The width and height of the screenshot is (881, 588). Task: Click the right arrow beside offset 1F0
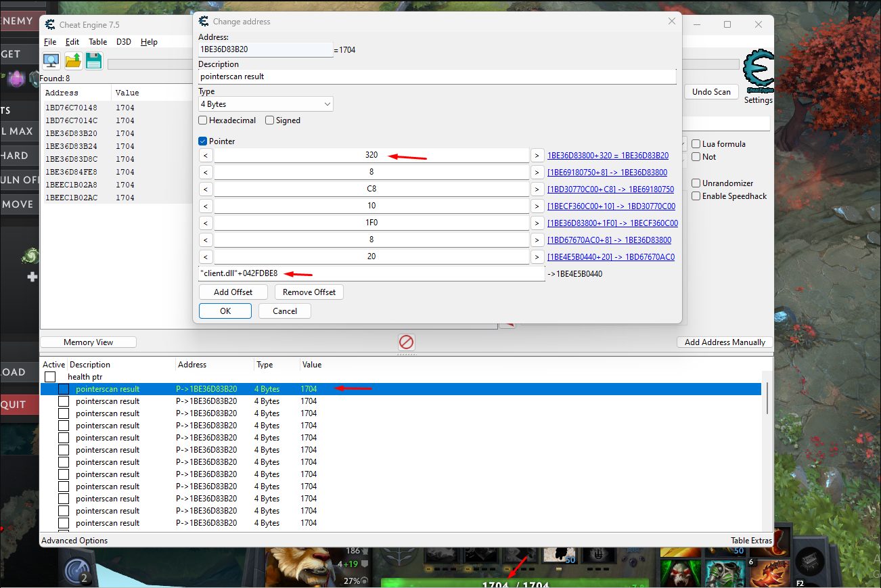(x=537, y=223)
